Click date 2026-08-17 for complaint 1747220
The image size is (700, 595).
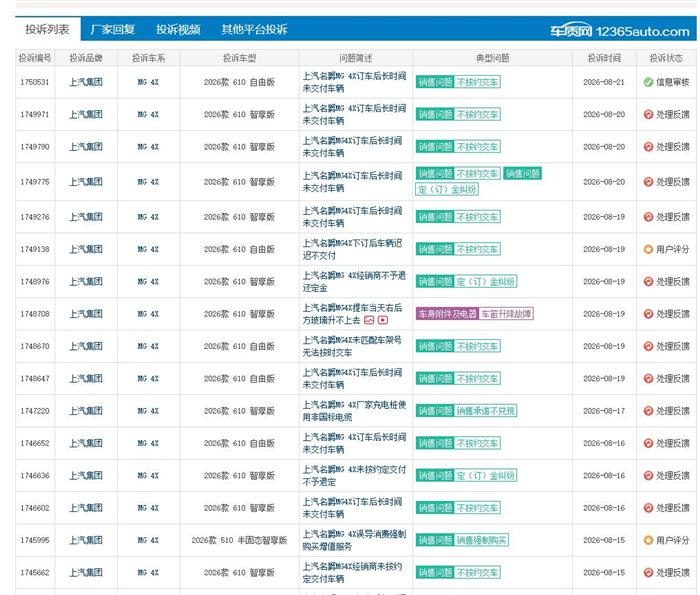click(604, 411)
